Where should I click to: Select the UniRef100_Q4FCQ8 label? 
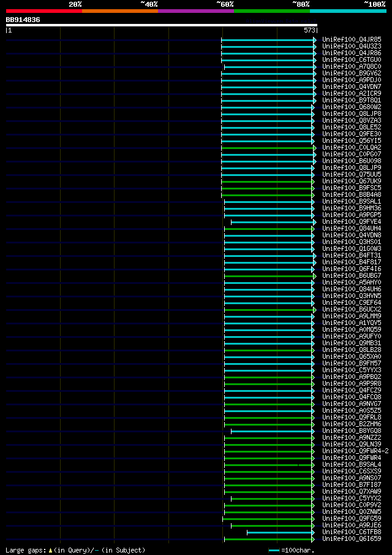click(352, 397)
